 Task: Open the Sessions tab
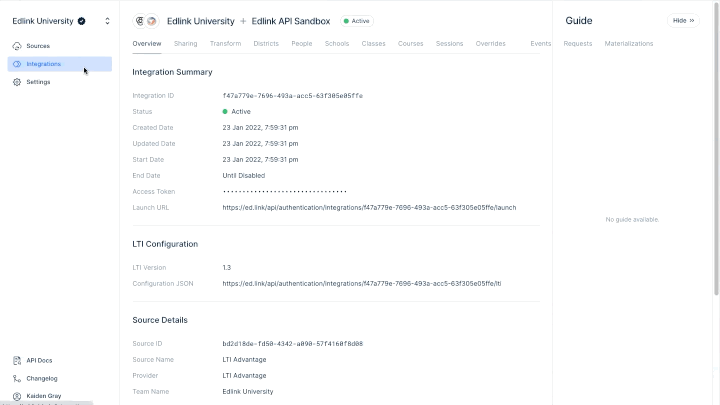click(450, 44)
